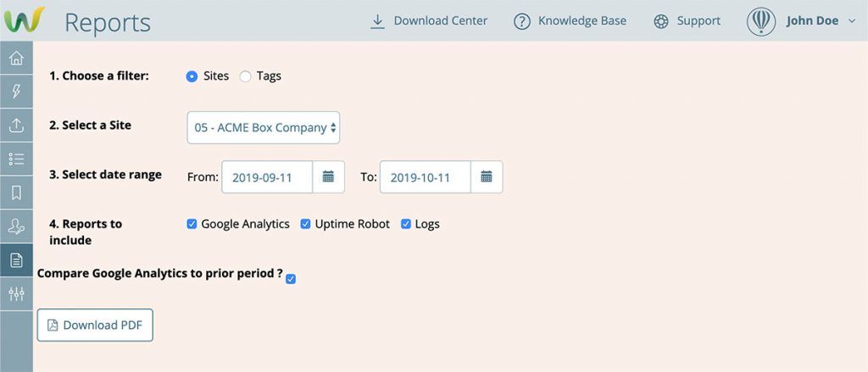Open the home icon in sidebar
This screenshot has height=372, width=868.
[16, 58]
